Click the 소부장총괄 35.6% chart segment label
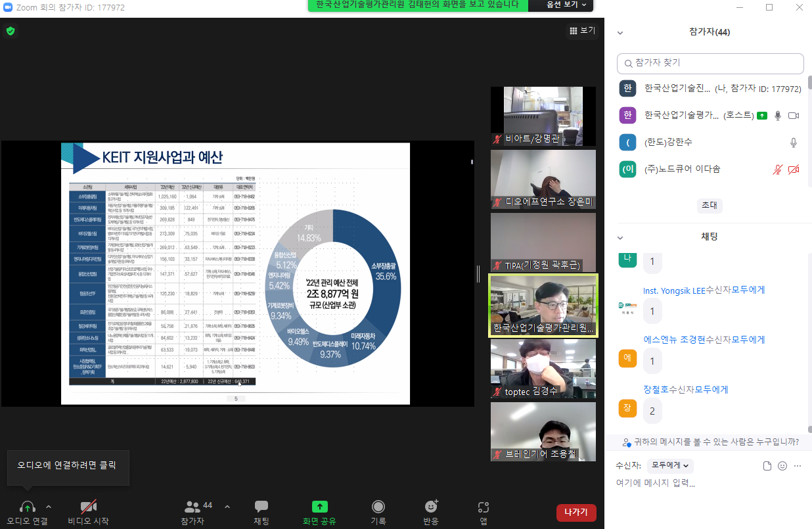 click(x=386, y=271)
